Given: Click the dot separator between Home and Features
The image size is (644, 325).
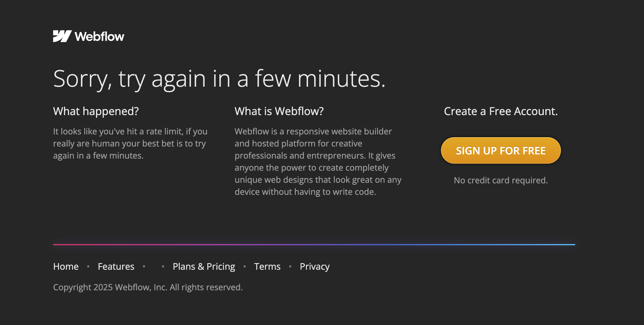Looking at the screenshot, I should (88, 266).
